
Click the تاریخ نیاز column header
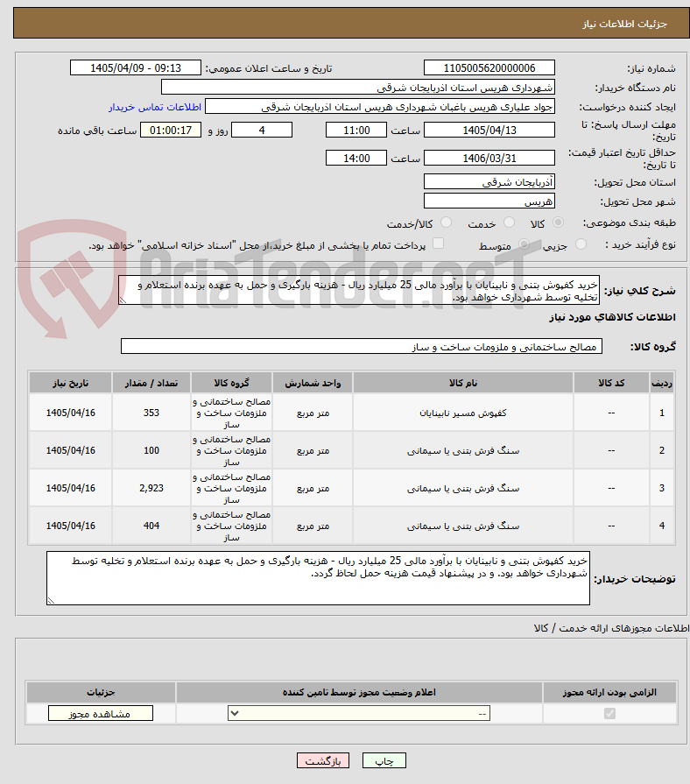point(70,383)
